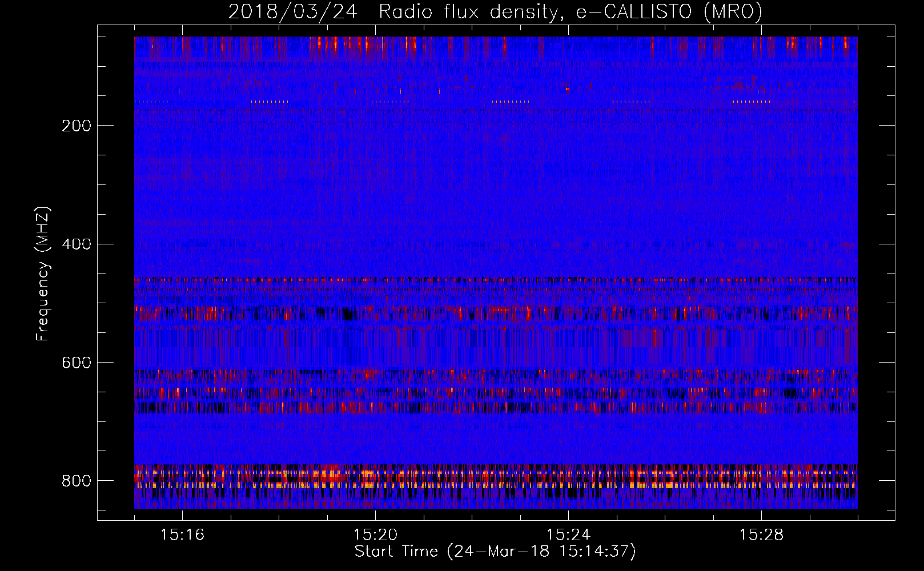This screenshot has height=571, width=924.
Task: Click the 'e-CALLISTO (MRO)' text in the title
Action: (669, 11)
